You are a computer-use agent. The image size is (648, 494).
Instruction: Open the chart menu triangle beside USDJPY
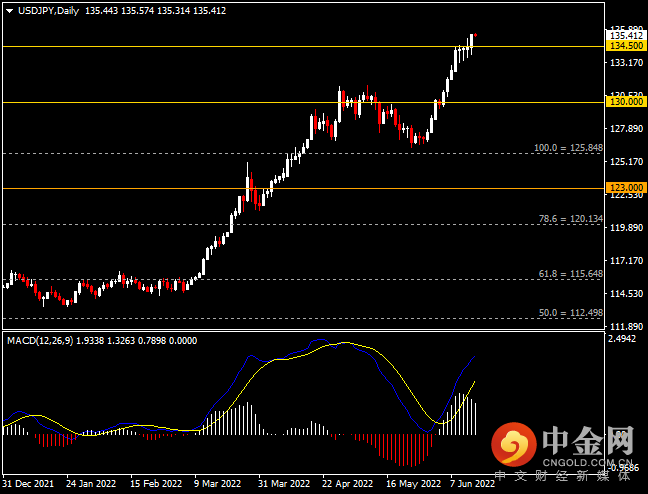click(x=9, y=11)
